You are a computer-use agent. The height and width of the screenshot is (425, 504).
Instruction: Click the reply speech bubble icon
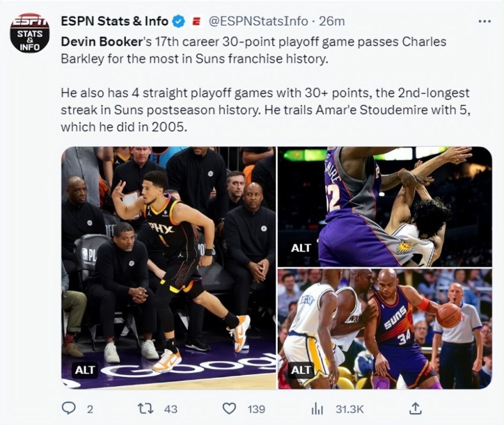(x=69, y=409)
